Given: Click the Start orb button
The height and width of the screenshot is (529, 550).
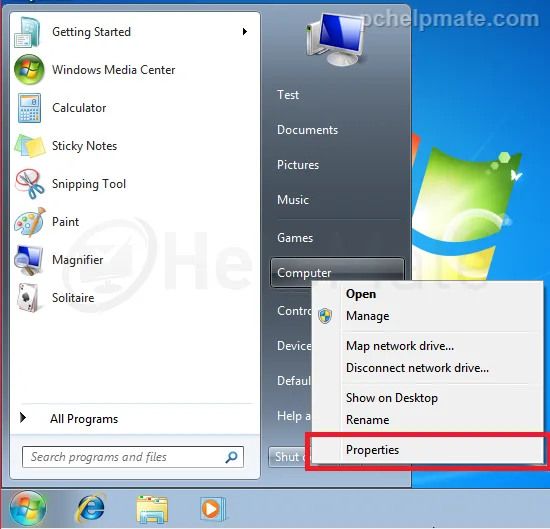Looking at the screenshot, I should pos(28,508).
